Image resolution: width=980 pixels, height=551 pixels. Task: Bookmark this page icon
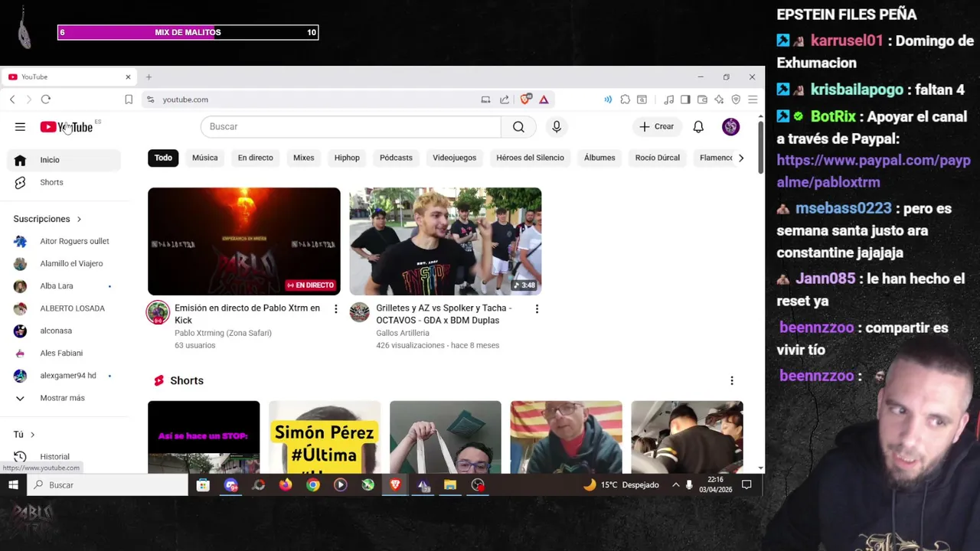[129, 99]
